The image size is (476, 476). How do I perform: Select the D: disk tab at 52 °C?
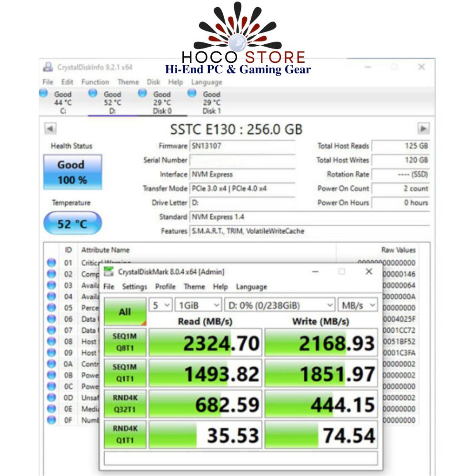pos(112,102)
